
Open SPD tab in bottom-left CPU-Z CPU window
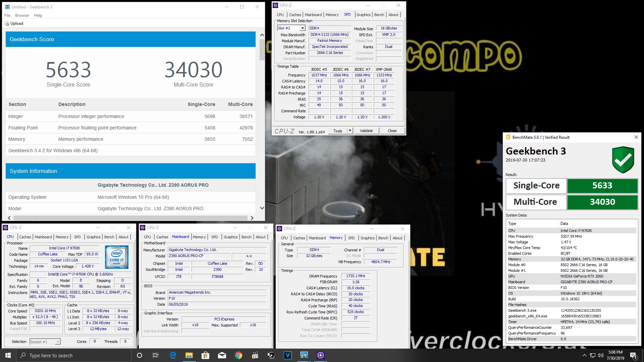tap(77, 237)
